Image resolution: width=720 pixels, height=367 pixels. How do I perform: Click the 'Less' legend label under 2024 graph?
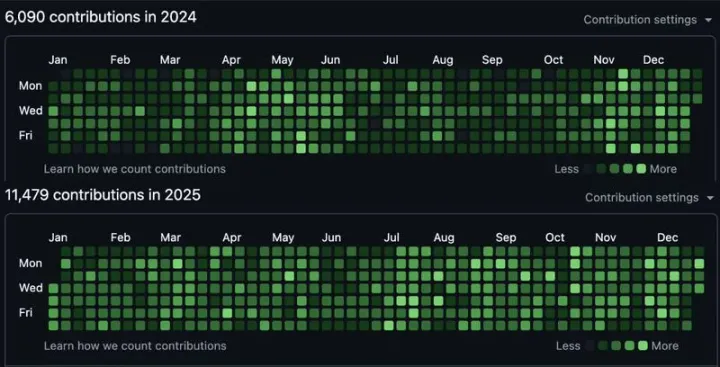click(x=566, y=169)
